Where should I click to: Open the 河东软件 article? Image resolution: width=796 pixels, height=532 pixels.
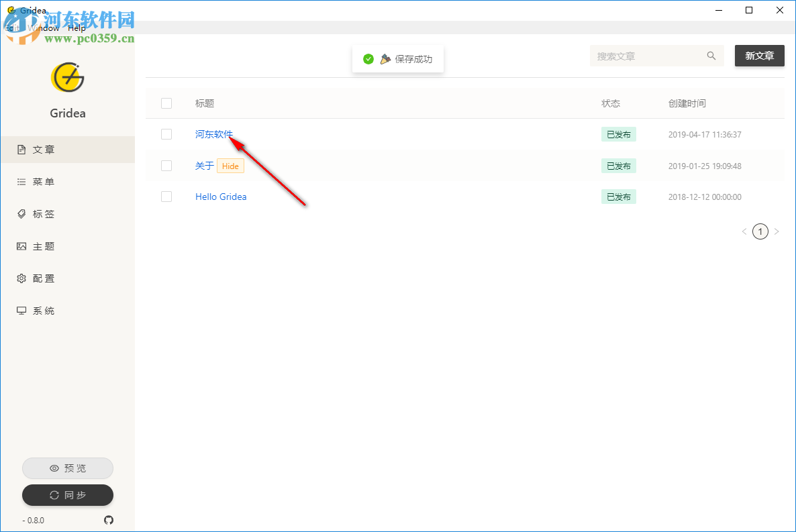(213, 134)
